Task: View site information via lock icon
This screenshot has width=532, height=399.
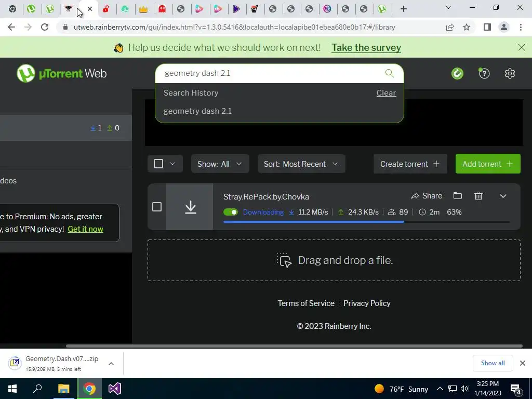Action: (65, 27)
